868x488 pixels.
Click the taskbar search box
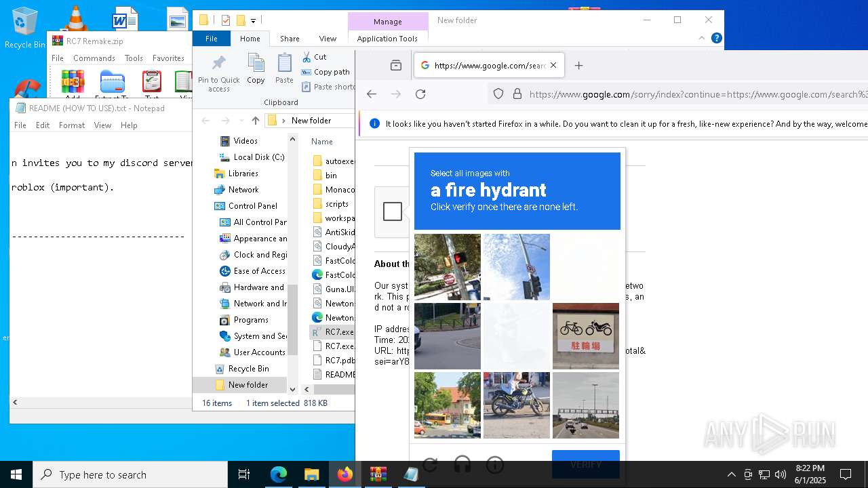130,474
